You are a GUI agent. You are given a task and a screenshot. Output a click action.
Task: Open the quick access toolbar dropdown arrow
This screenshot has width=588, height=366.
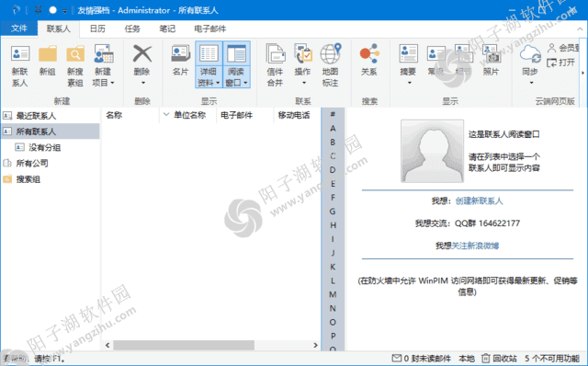[x=65, y=11]
